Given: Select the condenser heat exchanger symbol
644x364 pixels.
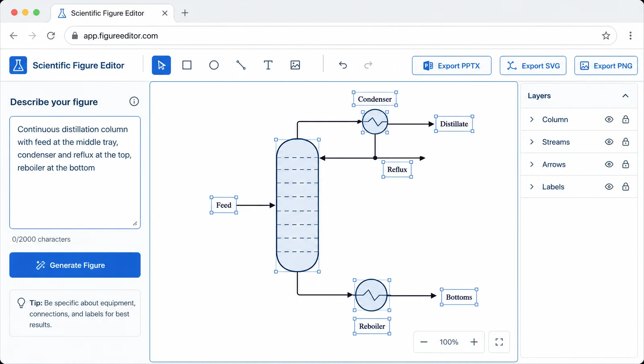Looking at the screenshot, I should 375,122.
